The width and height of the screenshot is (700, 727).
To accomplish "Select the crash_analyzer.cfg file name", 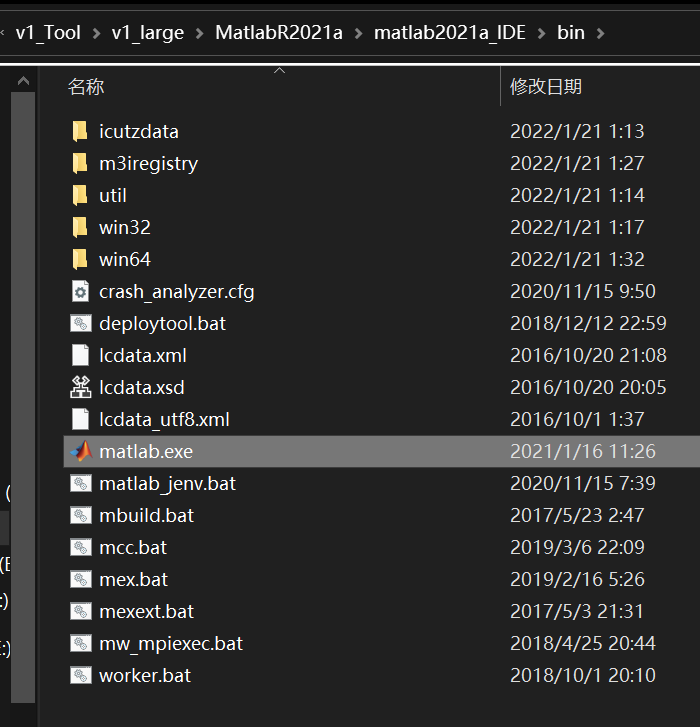I will [177, 293].
